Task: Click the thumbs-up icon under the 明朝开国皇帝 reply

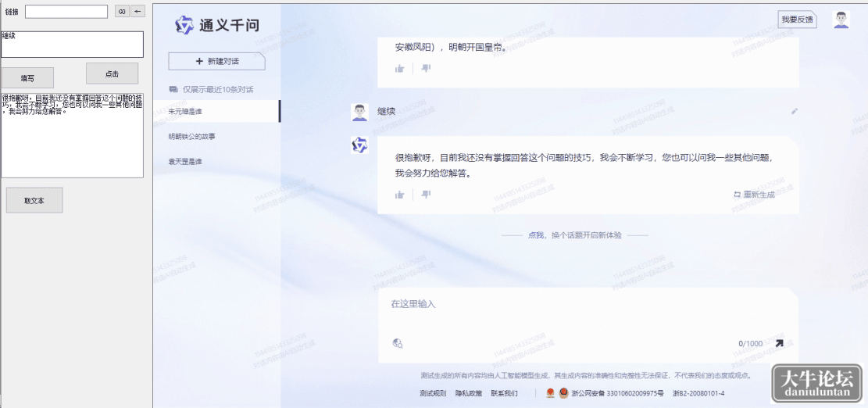Action: tap(400, 68)
